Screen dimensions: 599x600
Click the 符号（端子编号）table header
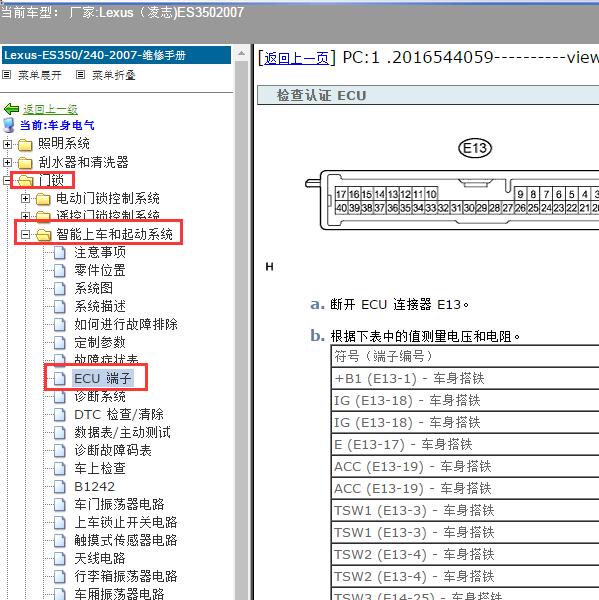465,357
